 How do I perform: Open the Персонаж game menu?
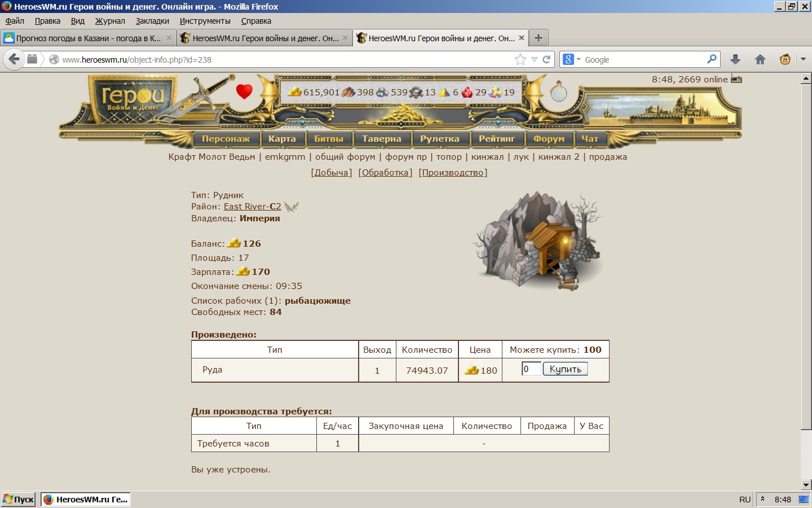[226, 139]
